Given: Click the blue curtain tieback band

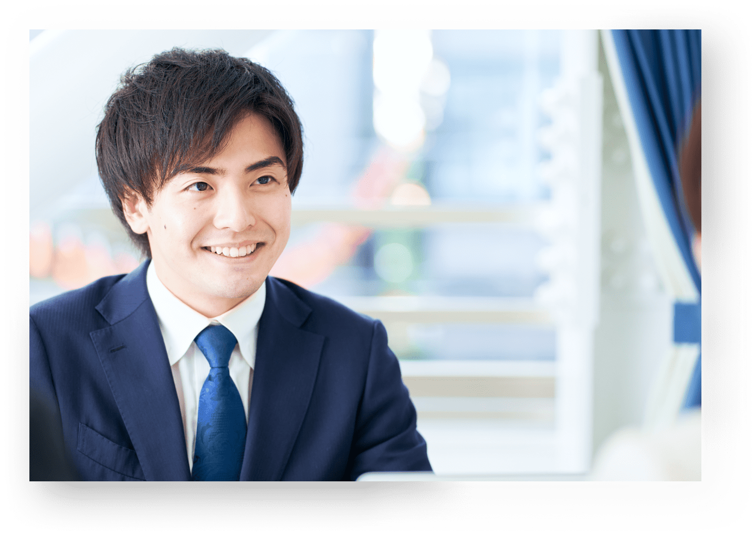Looking at the screenshot, I should (687, 321).
